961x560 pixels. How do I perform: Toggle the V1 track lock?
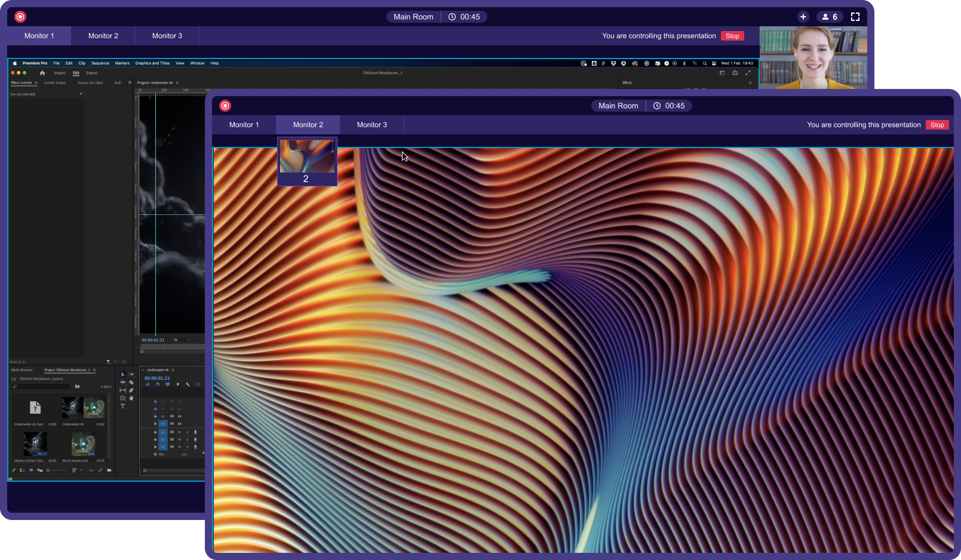coord(155,424)
